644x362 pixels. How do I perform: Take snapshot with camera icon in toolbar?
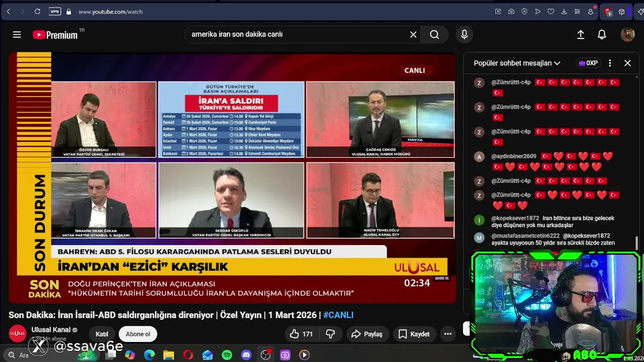[x=511, y=12]
